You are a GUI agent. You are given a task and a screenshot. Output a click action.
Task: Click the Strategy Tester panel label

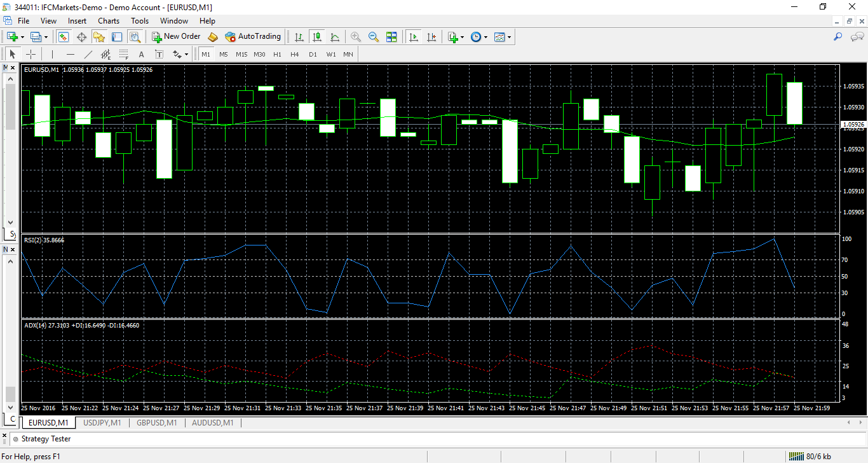pyautogui.click(x=46, y=439)
